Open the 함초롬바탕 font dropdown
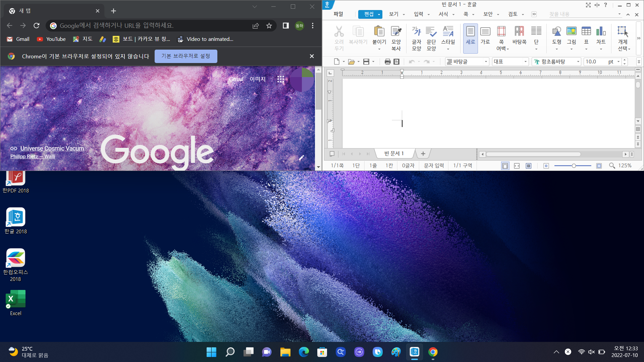Image resolution: width=644 pixels, height=362 pixels. tap(578, 62)
